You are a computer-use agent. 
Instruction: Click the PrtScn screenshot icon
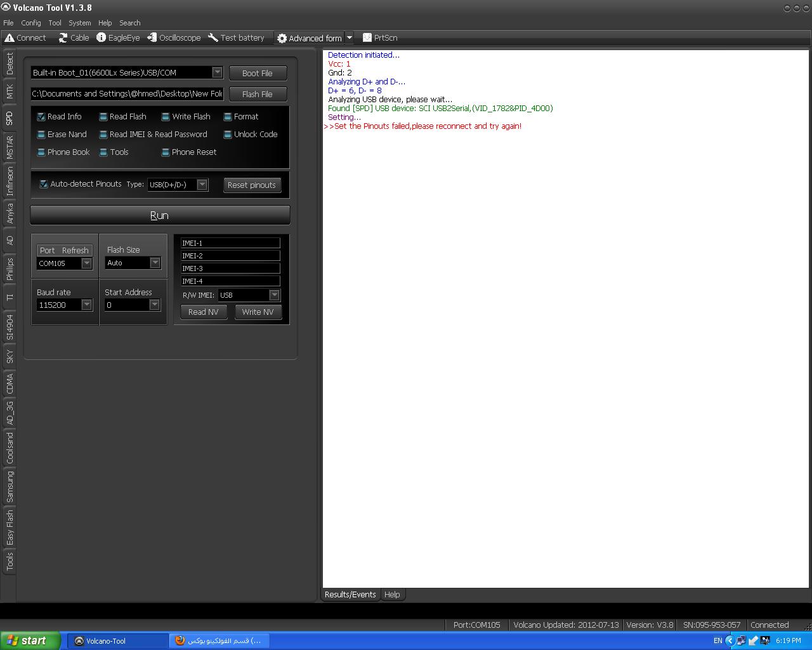[x=367, y=38]
